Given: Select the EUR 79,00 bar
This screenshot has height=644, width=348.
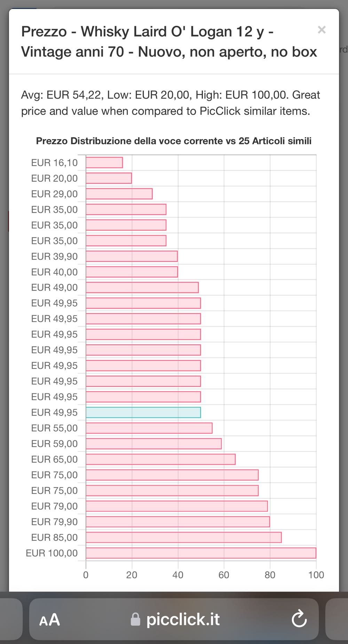Looking at the screenshot, I should point(176,506).
